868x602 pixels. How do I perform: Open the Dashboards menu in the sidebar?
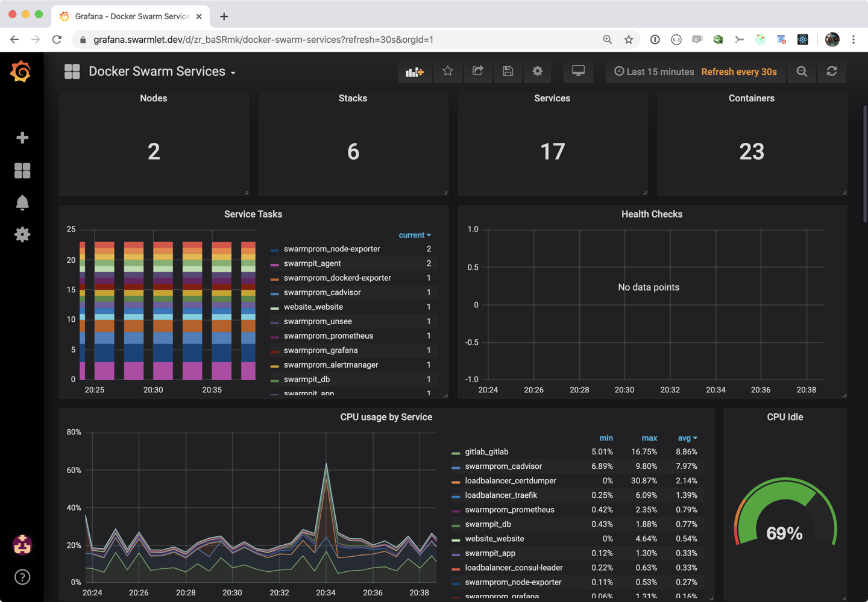pyautogui.click(x=22, y=171)
